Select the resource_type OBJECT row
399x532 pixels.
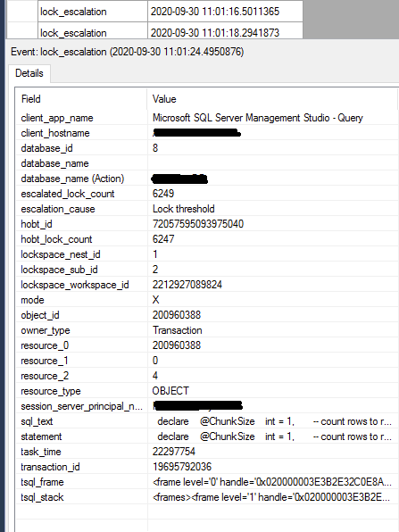tap(207, 391)
